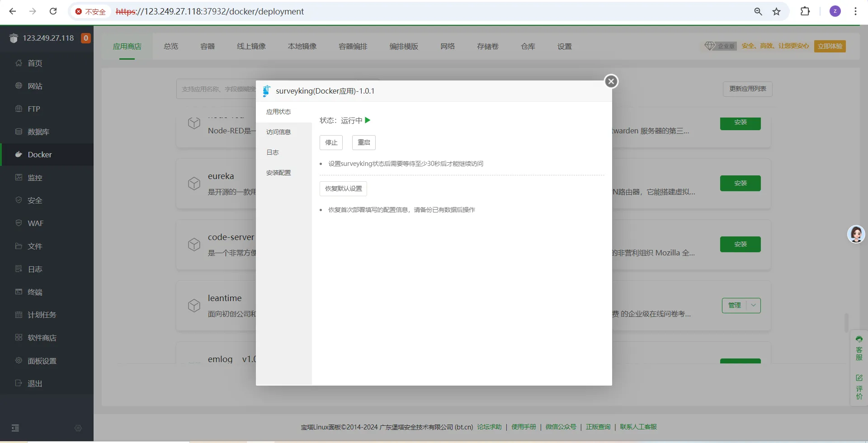Click the Docker whale icon in sidebar

(x=19, y=154)
